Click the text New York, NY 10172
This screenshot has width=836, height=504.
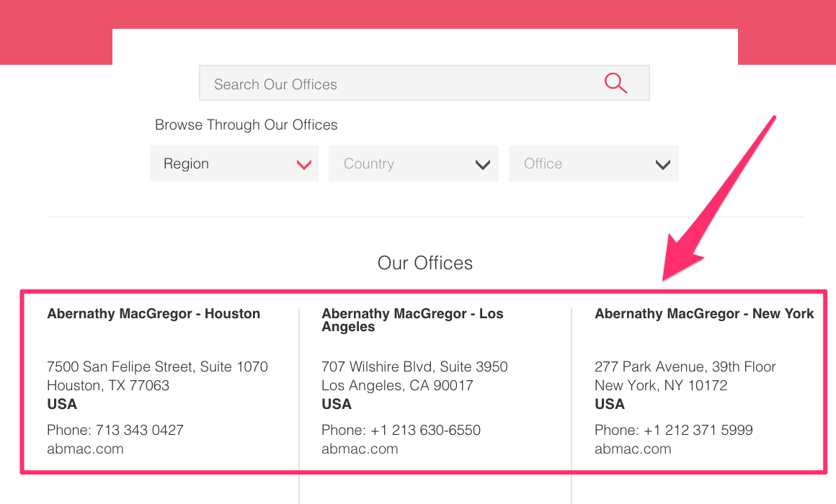coord(661,386)
